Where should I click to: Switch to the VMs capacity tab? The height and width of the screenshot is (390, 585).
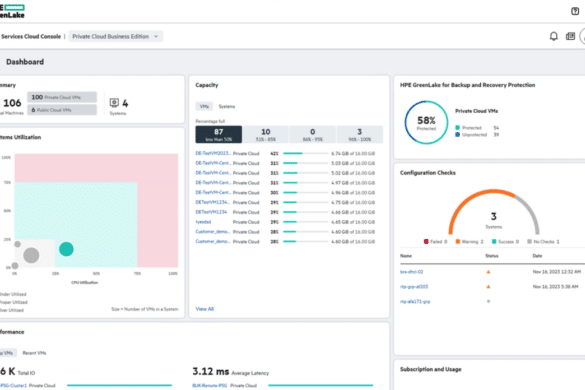204,106
